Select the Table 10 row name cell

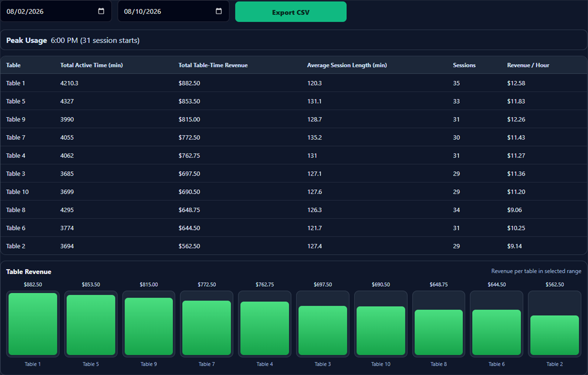[17, 192]
